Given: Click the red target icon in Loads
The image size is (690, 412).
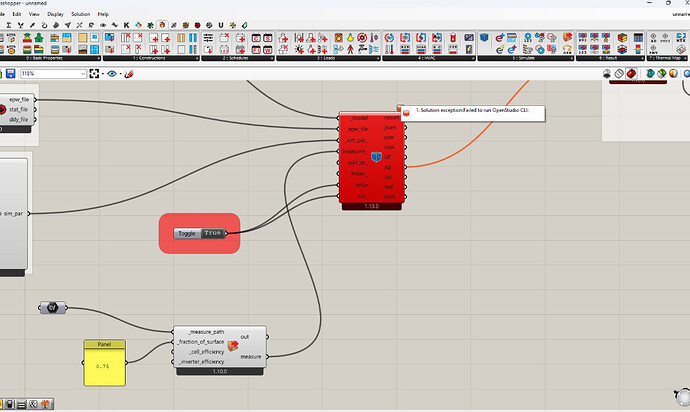Looking at the screenshot, I should coord(362,38).
